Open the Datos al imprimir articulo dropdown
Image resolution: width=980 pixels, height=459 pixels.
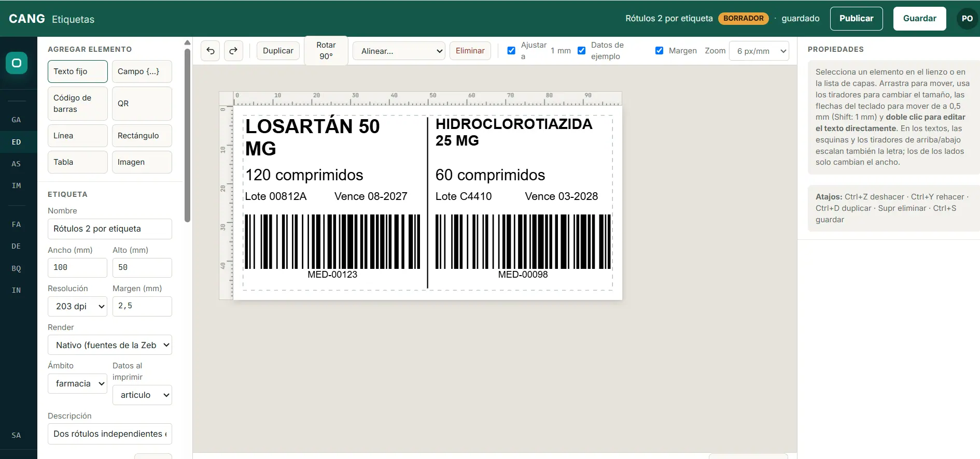[142, 395]
